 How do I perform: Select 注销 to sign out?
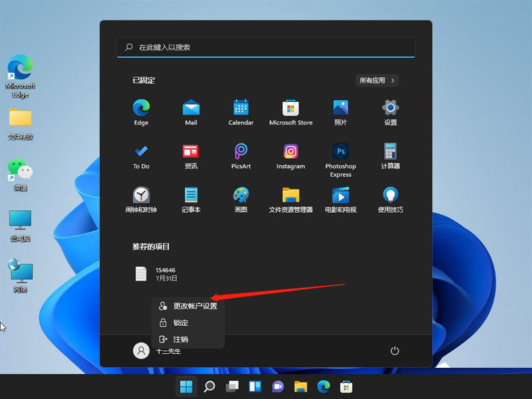(x=181, y=339)
